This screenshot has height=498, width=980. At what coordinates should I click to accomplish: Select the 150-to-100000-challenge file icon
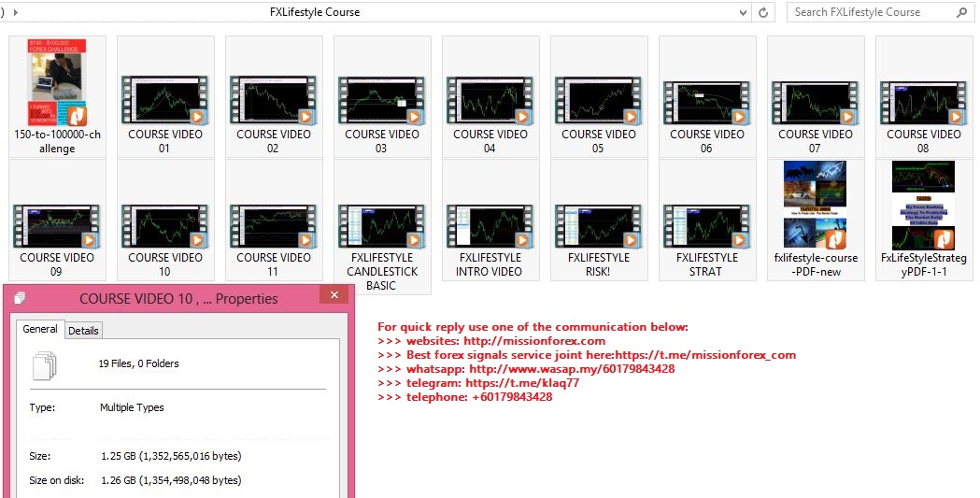click(x=57, y=82)
